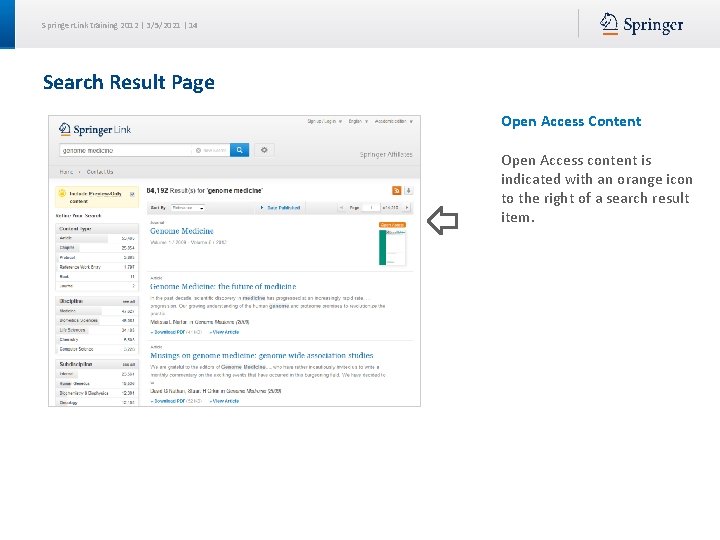
Task: Filter by Medicine discipline
Action: [x=97, y=311]
